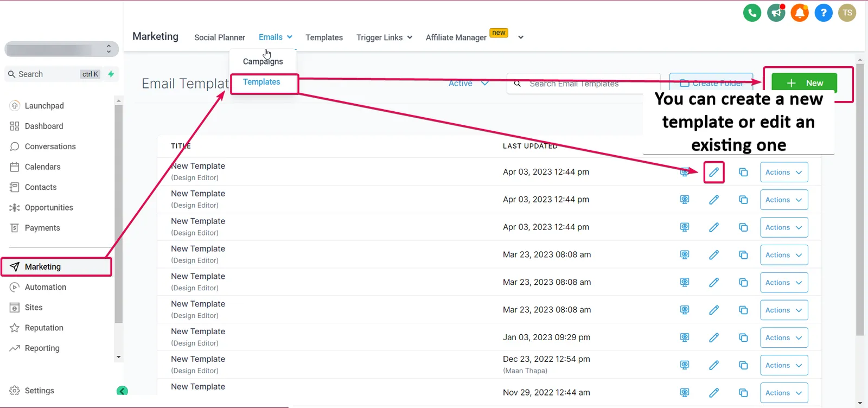The width and height of the screenshot is (868, 408).
Task: Click the green New button
Action: [804, 83]
